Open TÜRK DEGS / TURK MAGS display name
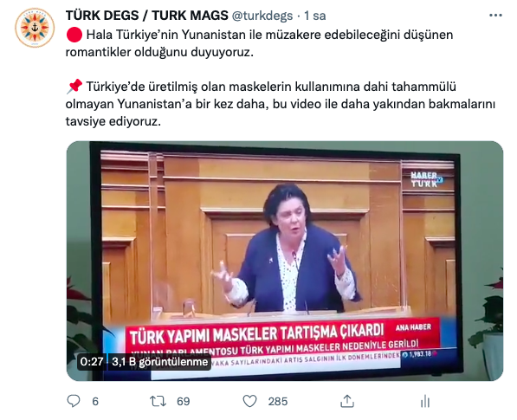Viewport: 517px width, 420px height. click(x=146, y=16)
